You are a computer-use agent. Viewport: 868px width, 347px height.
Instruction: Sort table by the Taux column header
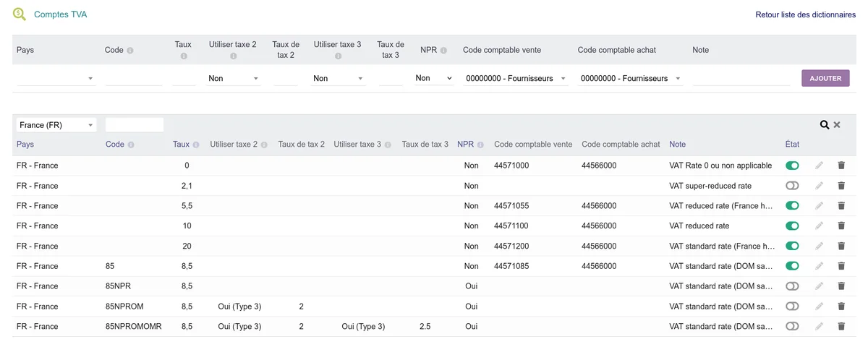point(181,145)
